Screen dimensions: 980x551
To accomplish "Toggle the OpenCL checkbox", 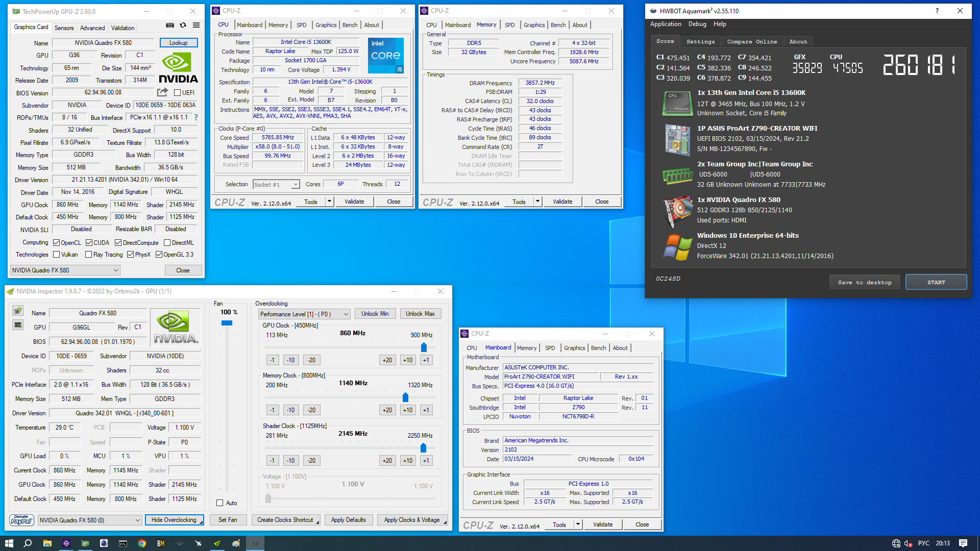I will pyautogui.click(x=57, y=243).
